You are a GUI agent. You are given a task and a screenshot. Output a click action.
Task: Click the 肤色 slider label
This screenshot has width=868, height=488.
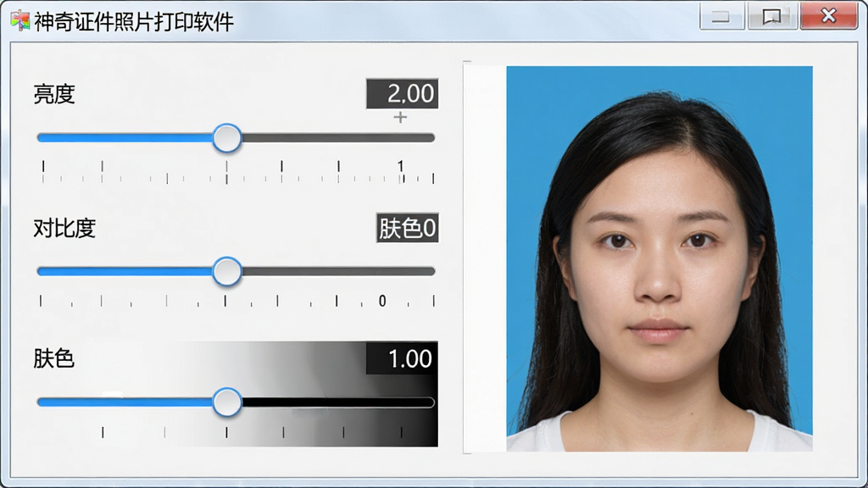pos(54,358)
